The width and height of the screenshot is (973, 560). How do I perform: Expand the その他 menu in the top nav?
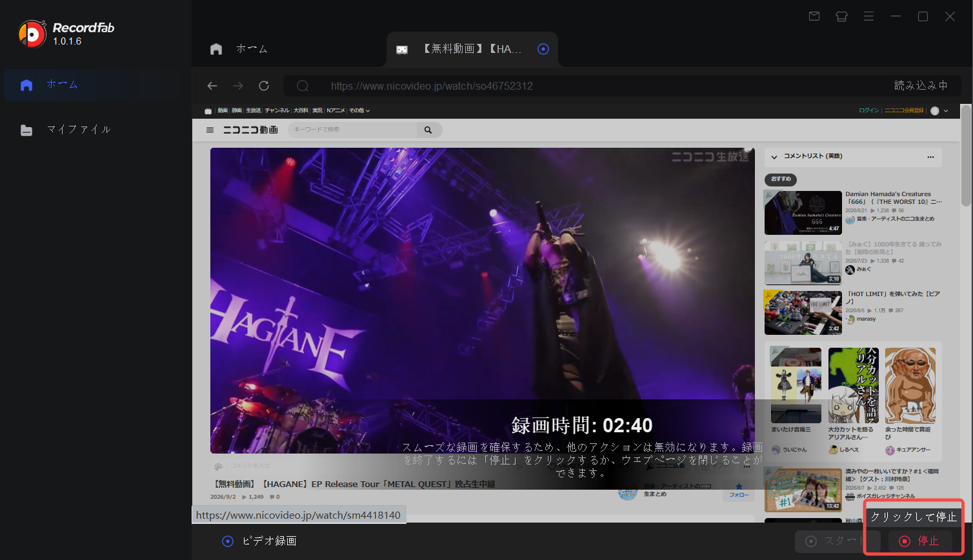coord(359,110)
